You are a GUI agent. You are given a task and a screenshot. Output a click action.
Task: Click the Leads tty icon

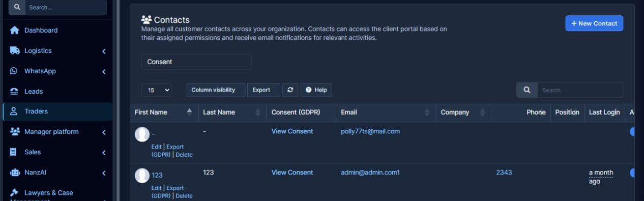point(14,91)
